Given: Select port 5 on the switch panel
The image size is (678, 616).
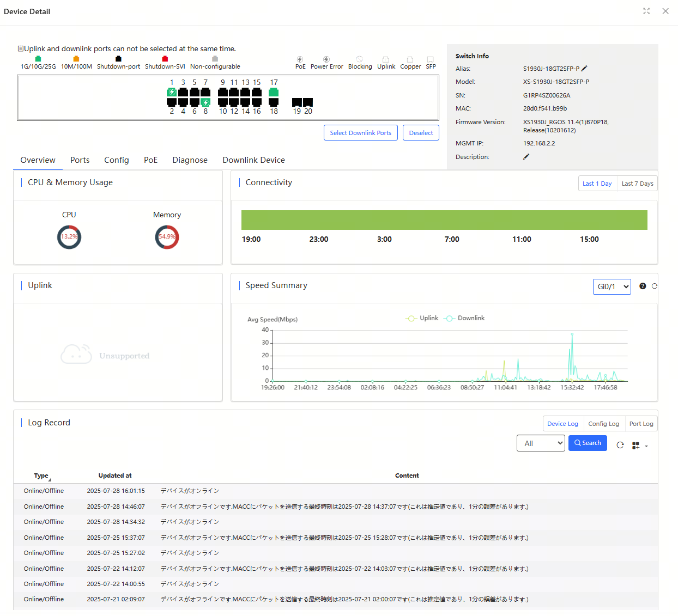Looking at the screenshot, I should [195, 92].
